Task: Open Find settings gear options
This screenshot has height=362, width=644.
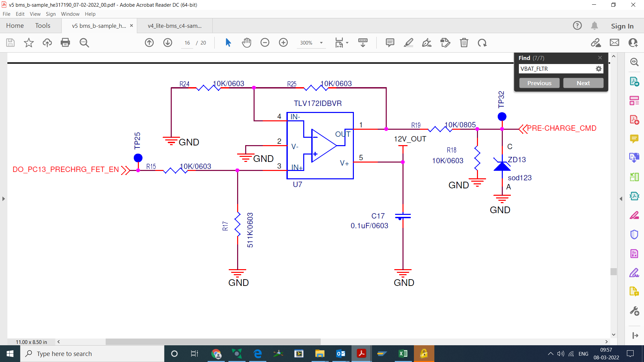Action: pos(599,69)
